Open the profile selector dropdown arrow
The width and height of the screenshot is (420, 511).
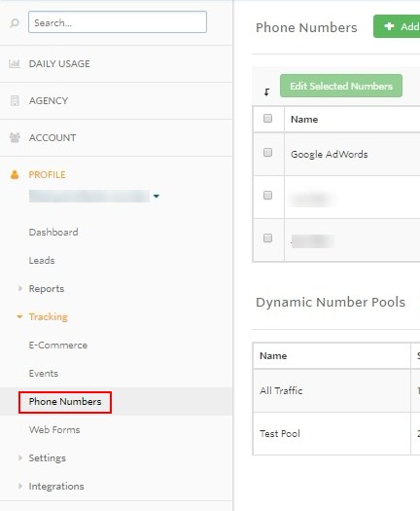157,197
